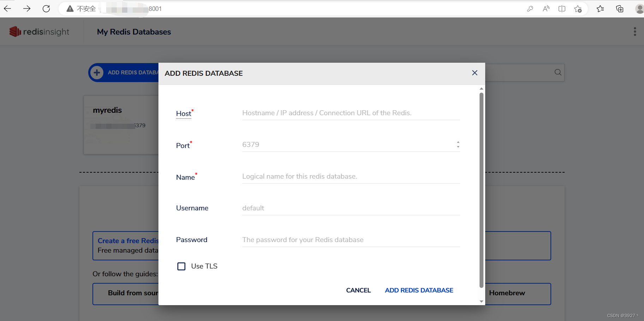Click the dialog scrollbar down arrow

(481, 301)
